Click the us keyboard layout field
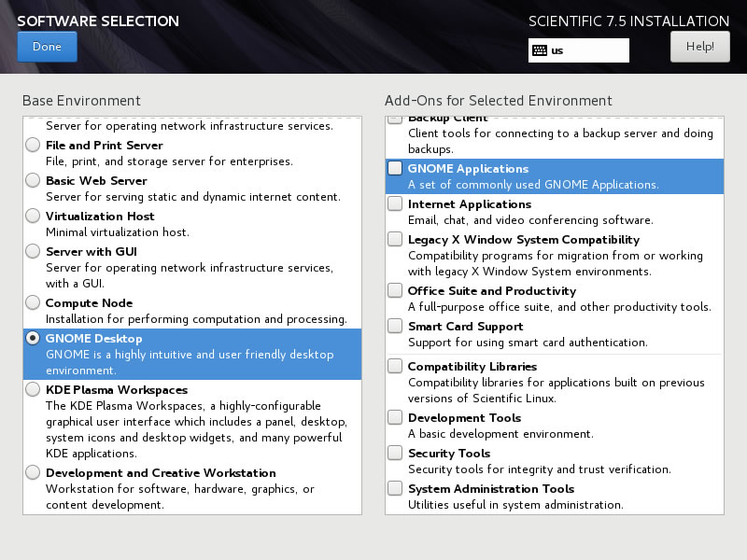Image resolution: width=747 pixels, height=560 pixels. [578, 50]
